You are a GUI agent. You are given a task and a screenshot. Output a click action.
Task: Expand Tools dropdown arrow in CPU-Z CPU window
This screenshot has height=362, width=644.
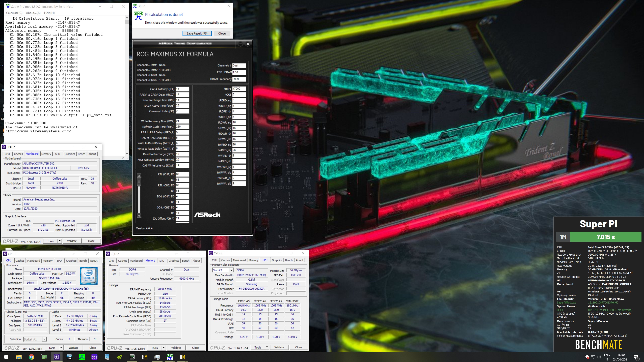61,348
